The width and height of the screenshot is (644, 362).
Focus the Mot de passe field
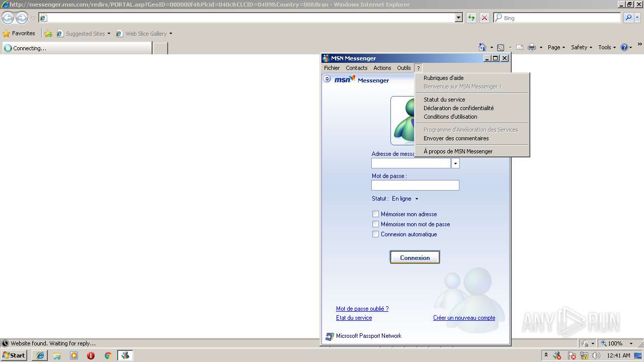coord(415,185)
